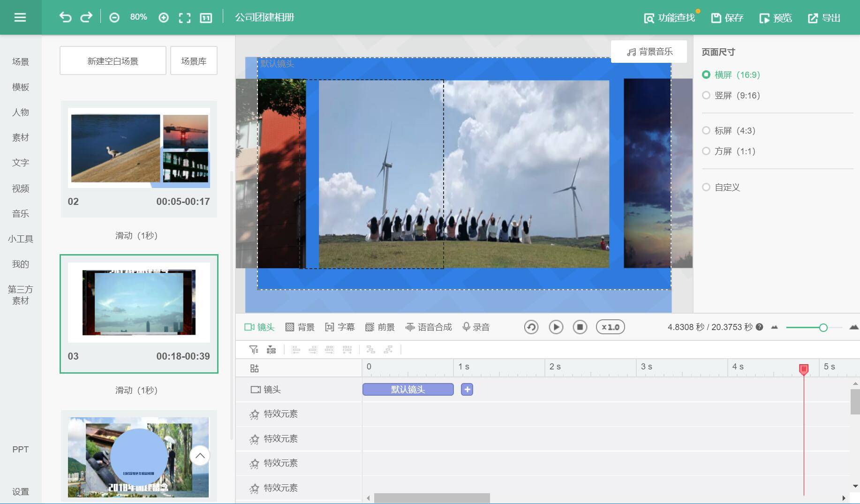Open the 场景库 scene library
The width and height of the screenshot is (860, 504).
coord(194,60)
